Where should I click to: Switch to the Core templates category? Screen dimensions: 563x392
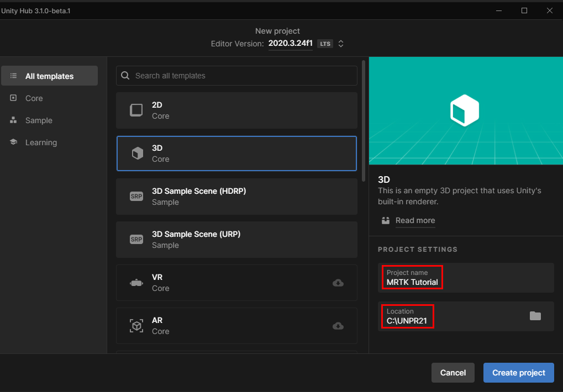34,98
